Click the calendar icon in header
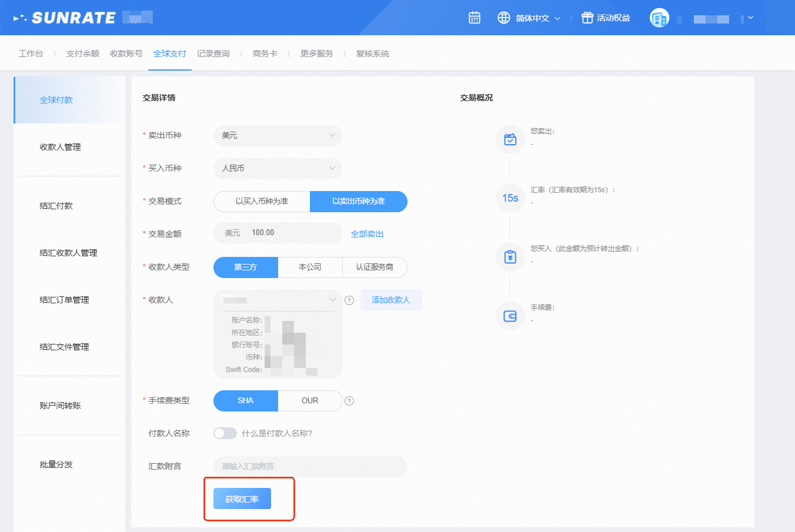 (x=475, y=18)
